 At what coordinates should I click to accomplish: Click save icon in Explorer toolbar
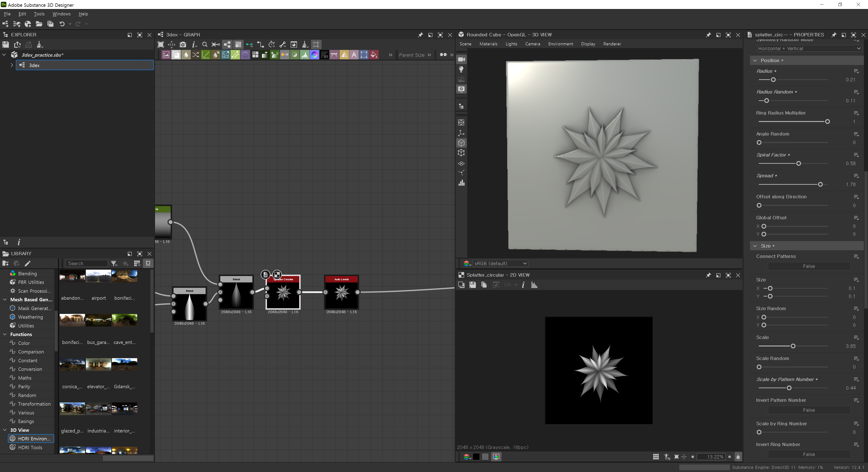click(x=5, y=44)
